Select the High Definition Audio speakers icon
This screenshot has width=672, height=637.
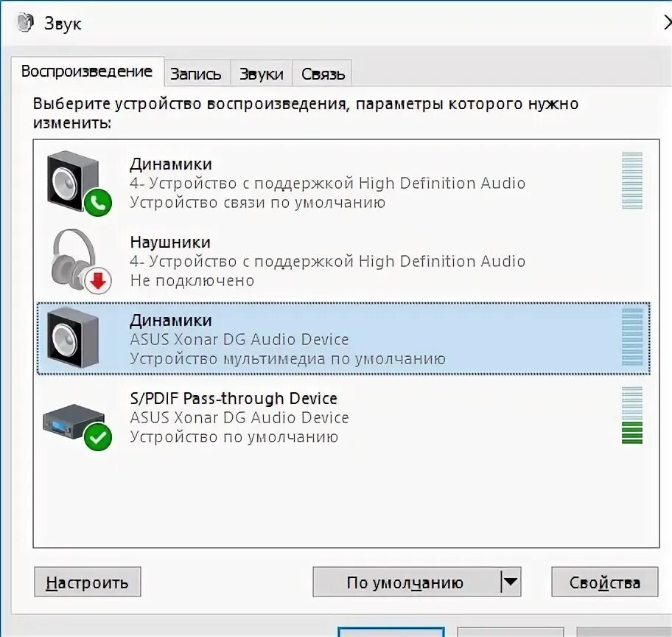[x=73, y=182]
